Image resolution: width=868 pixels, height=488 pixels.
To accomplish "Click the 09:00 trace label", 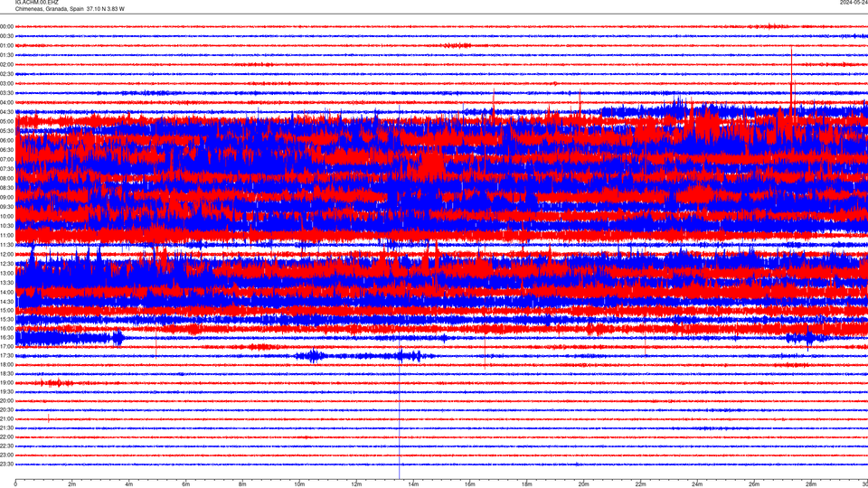I will click(6, 197).
